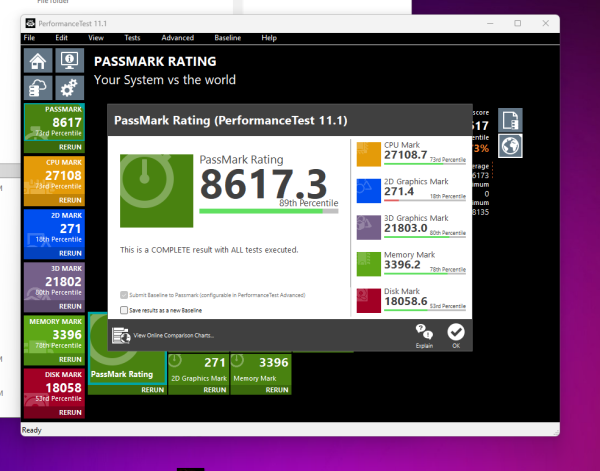Screen dimensions: 600x471
Task: Click the Disk Mark 18058.6 value
Action: pyautogui.click(x=406, y=302)
